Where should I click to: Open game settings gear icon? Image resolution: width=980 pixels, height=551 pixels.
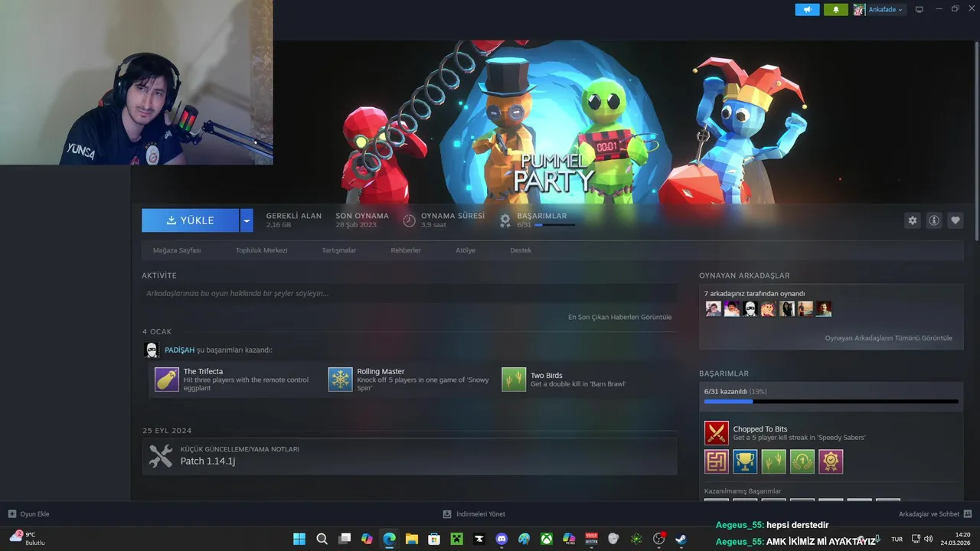(x=913, y=220)
